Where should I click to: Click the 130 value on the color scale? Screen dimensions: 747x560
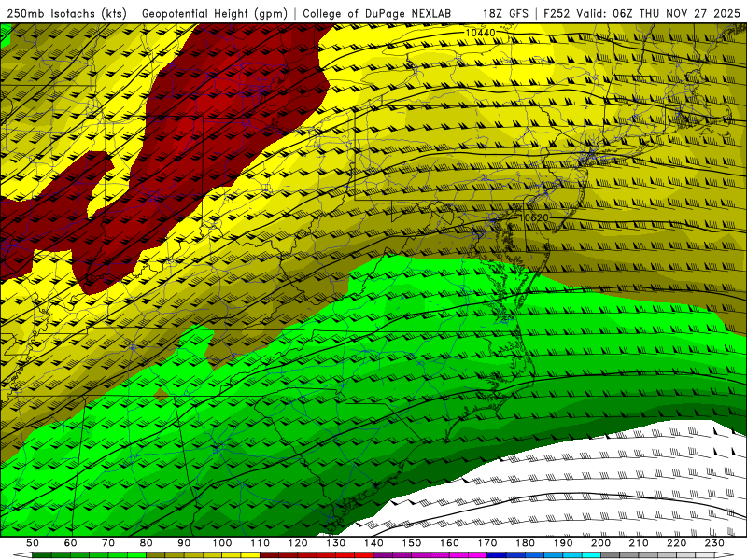click(336, 543)
